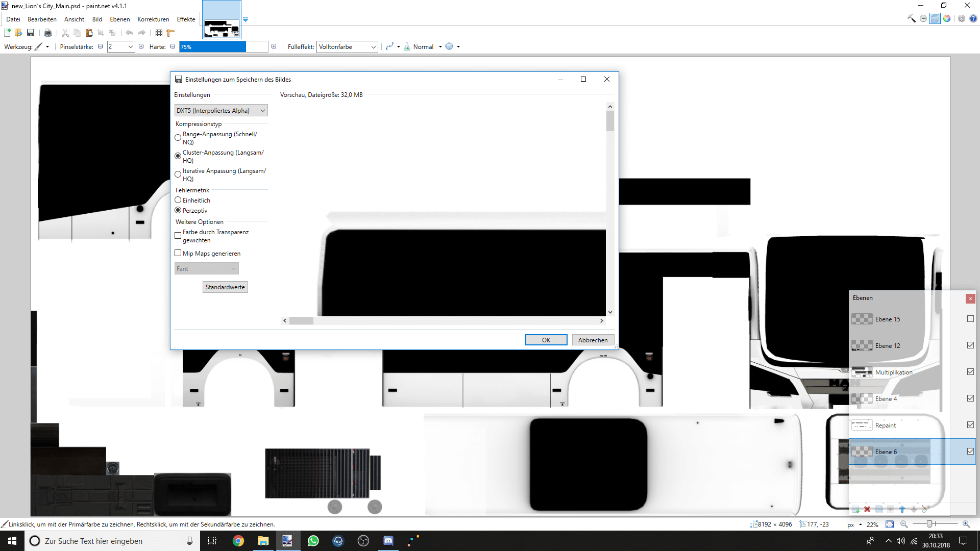Select Range-Anpassung compression option
This screenshot has width=980, height=551.
point(178,138)
